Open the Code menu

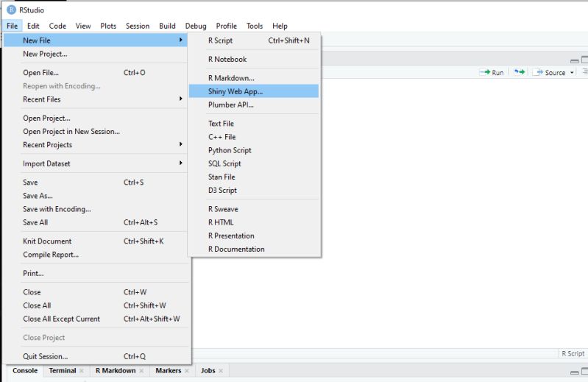pyautogui.click(x=57, y=26)
